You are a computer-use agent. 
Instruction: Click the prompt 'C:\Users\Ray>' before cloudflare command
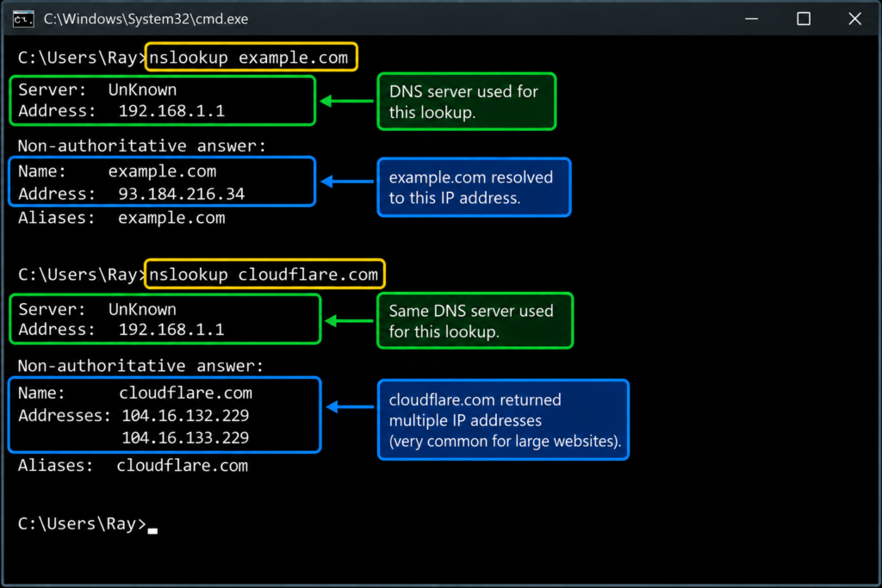pos(82,275)
